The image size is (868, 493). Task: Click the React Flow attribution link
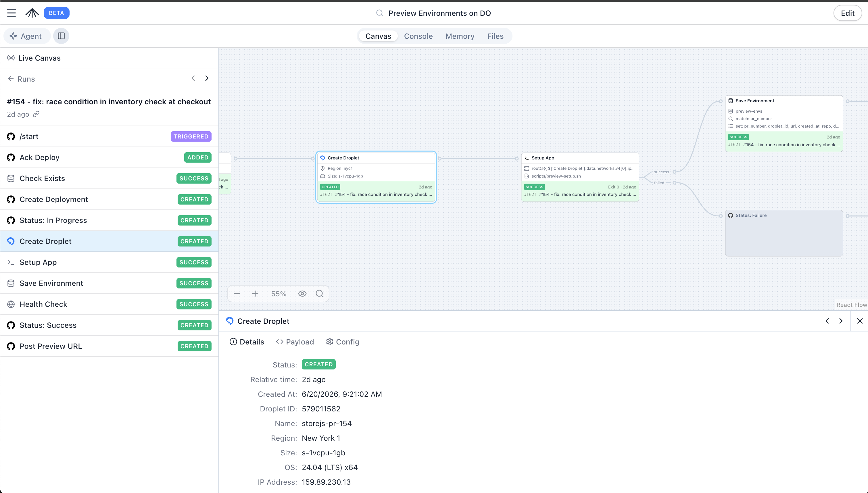pyautogui.click(x=851, y=305)
